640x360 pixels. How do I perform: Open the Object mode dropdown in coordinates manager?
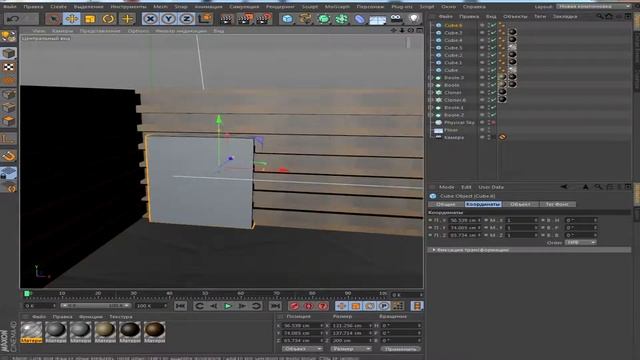click(x=302, y=349)
